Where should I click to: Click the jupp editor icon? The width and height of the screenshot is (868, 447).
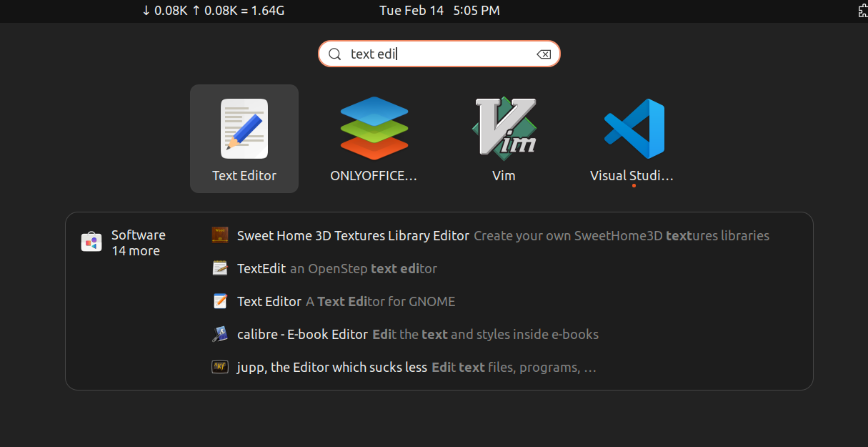point(220,367)
